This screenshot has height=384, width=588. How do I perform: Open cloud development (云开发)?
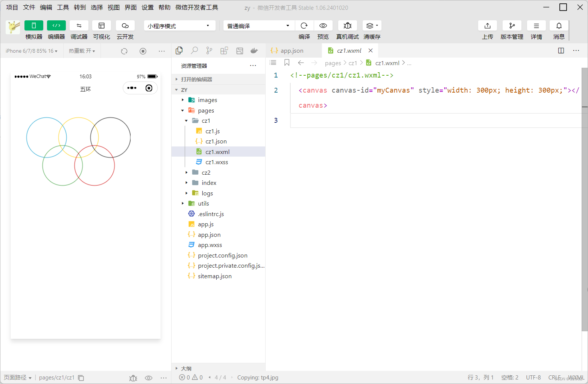point(125,26)
